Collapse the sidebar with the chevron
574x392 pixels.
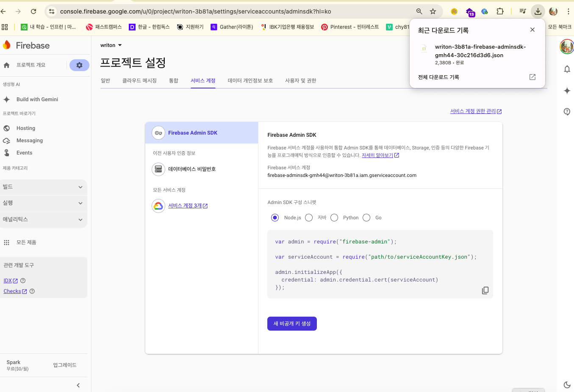78,385
